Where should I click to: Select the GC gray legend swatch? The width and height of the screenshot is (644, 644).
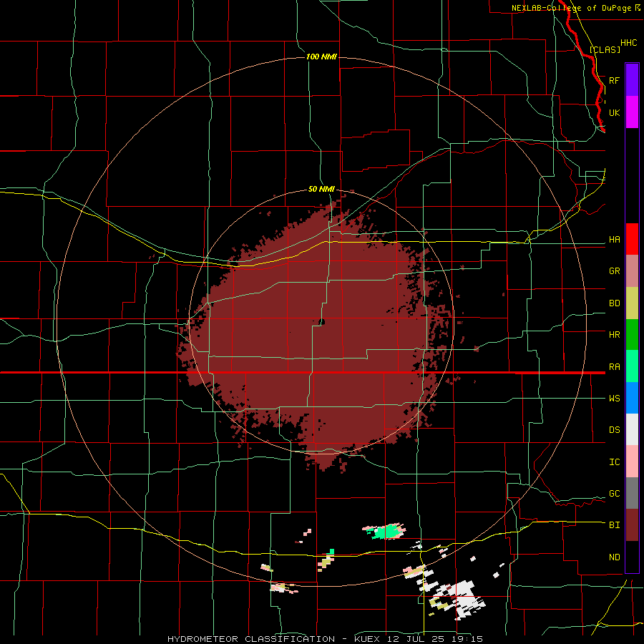click(x=632, y=493)
